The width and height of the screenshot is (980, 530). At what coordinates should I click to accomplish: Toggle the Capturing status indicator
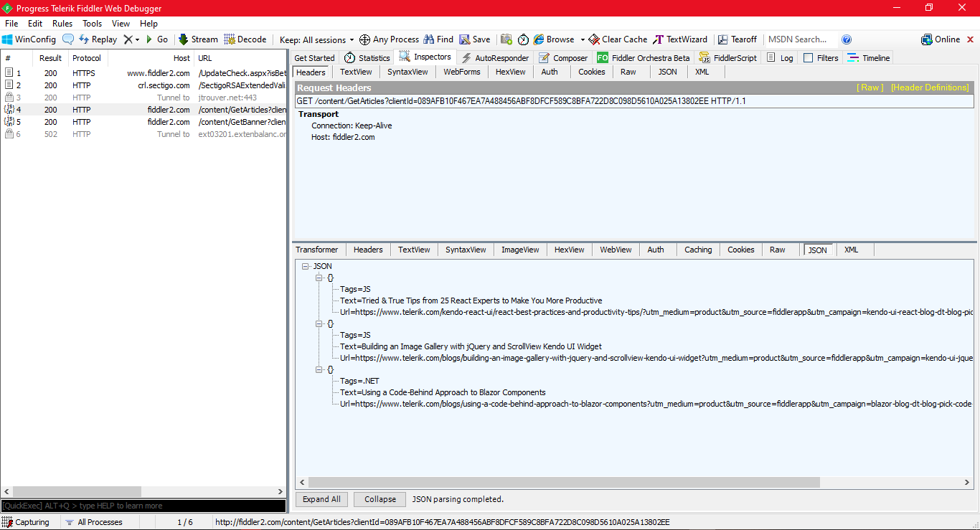coord(26,522)
